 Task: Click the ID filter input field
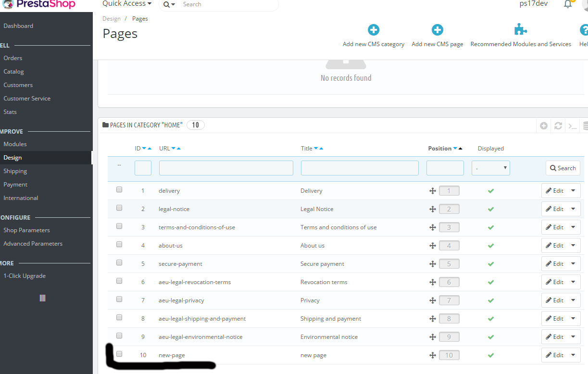coord(143,168)
